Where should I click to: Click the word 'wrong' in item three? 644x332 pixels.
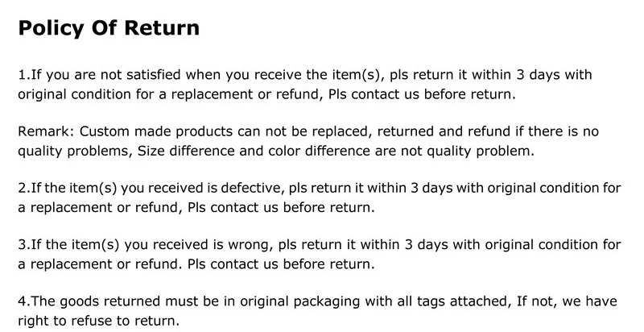pos(248,245)
